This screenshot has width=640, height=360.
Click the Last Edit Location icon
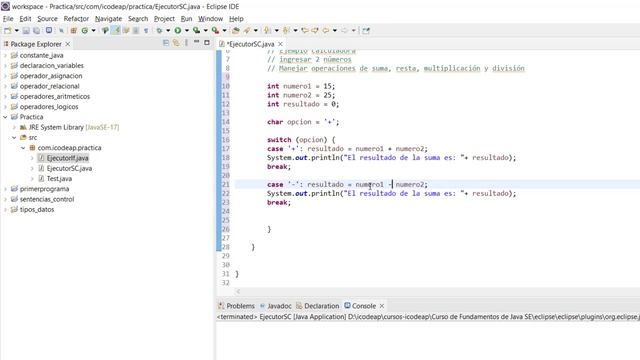pyautogui.click(x=305, y=31)
